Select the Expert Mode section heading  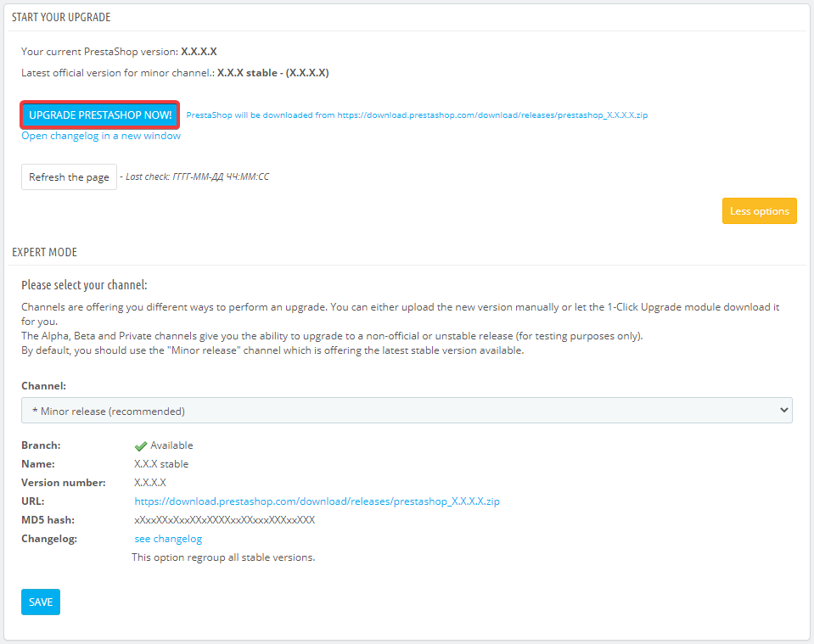(45, 252)
